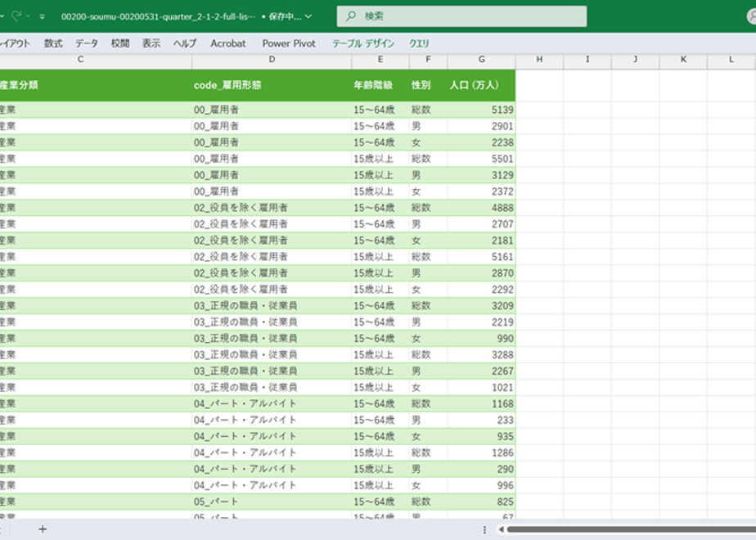
Task: Select column L header
Action: coord(731,59)
